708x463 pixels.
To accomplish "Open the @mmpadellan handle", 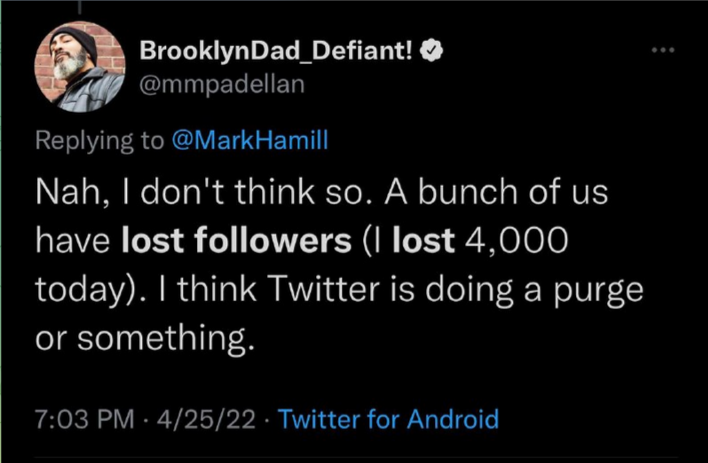I will pos(222,84).
